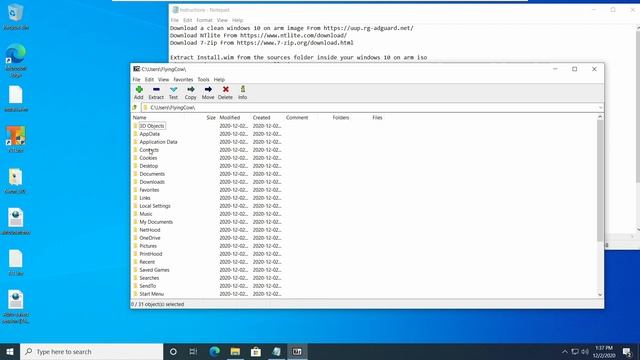Open File Explorer from the taskbar
Viewport: 640px width, 360px height.
click(x=235, y=351)
